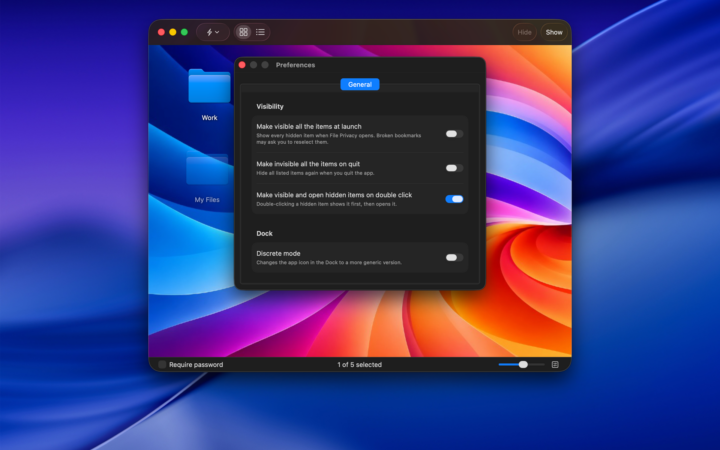Adjust the icon size slider
720x450 pixels.
pos(521,365)
